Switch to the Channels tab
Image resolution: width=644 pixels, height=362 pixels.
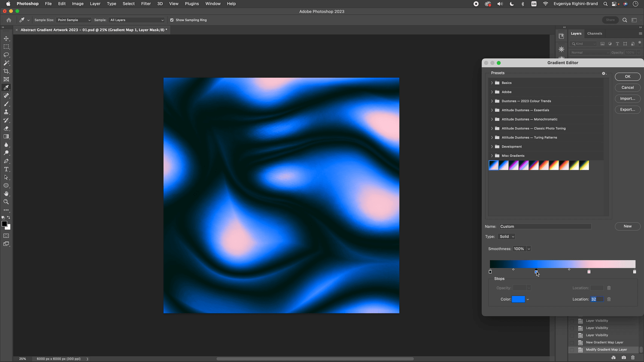pos(595,33)
